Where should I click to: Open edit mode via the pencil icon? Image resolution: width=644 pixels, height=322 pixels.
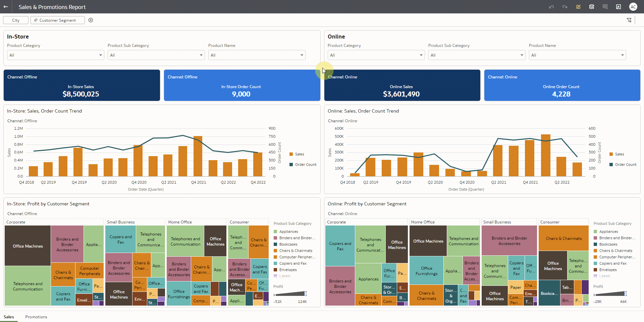coord(578,7)
